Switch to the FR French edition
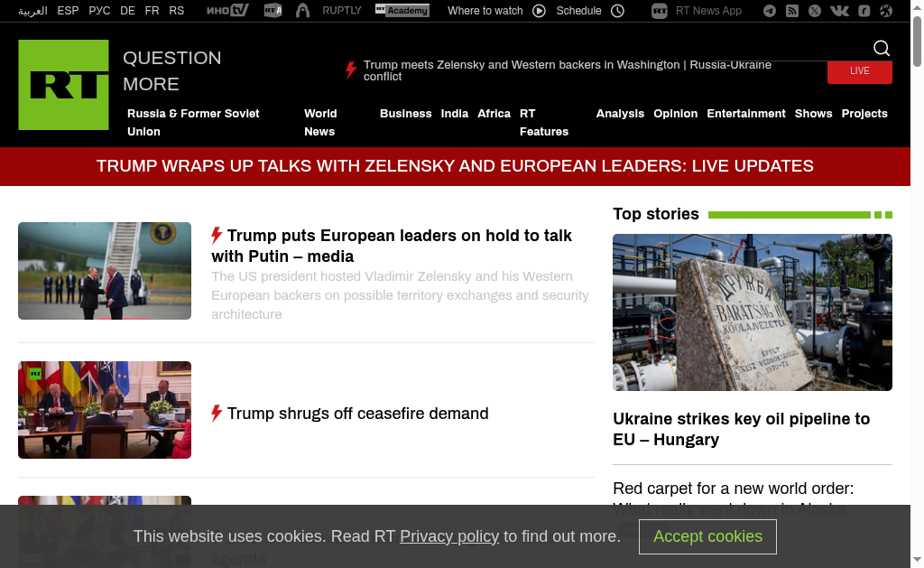The height and width of the screenshot is (568, 924). tap(152, 11)
